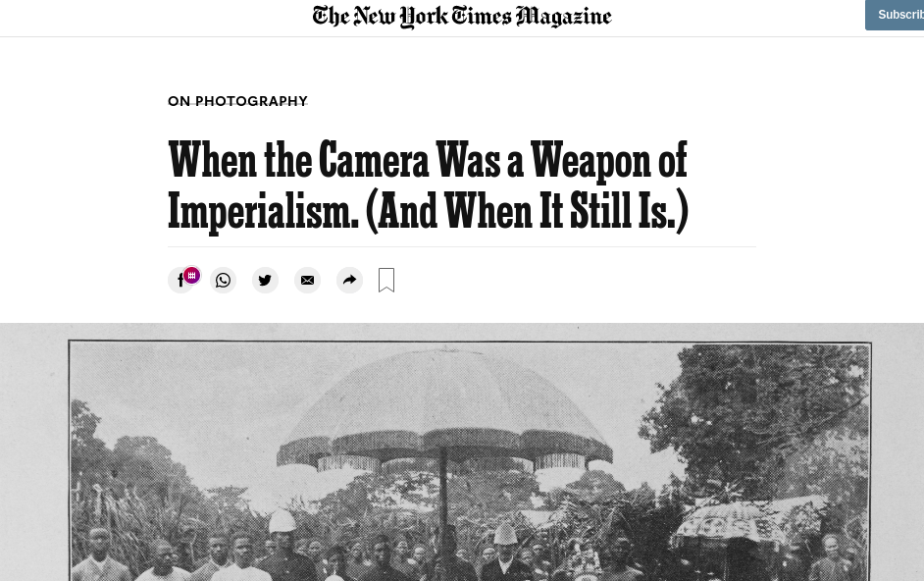924x581 pixels.
Task: Click the purple fence badge icon
Action: [x=191, y=275]
